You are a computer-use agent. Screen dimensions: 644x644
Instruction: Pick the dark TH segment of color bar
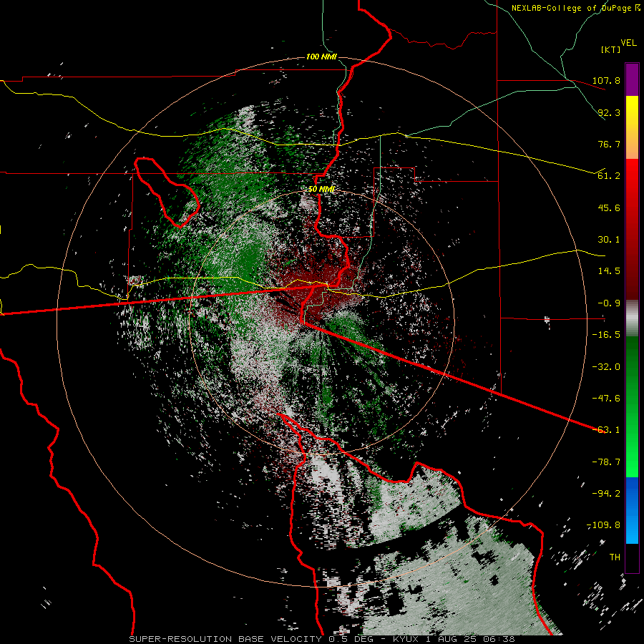632,558
